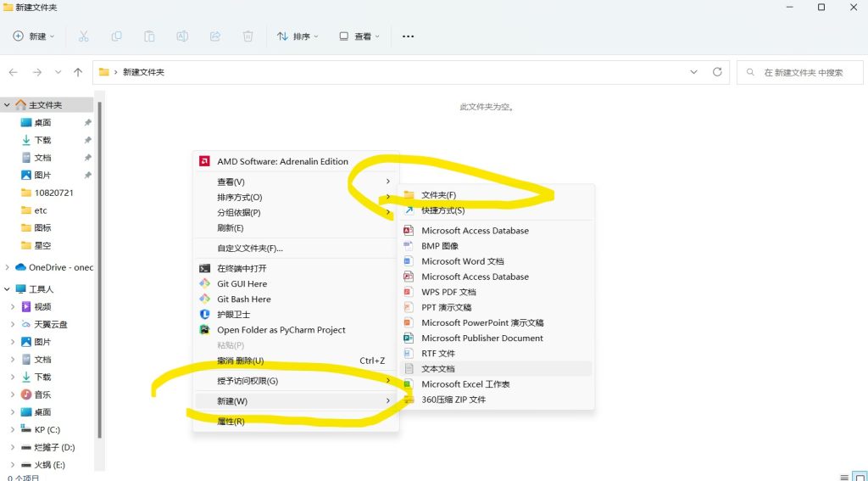
Task: Go up one folder level
Action: tap(78, 72)
